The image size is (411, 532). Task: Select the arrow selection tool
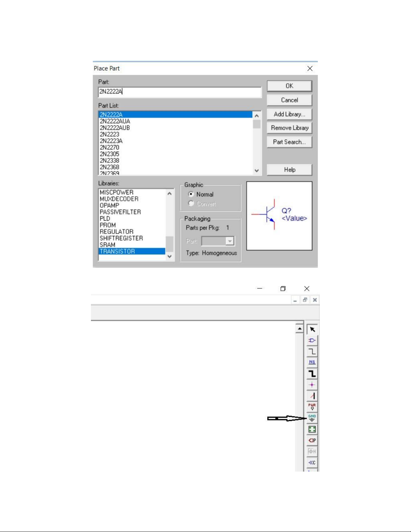click(x=312, y=329)
